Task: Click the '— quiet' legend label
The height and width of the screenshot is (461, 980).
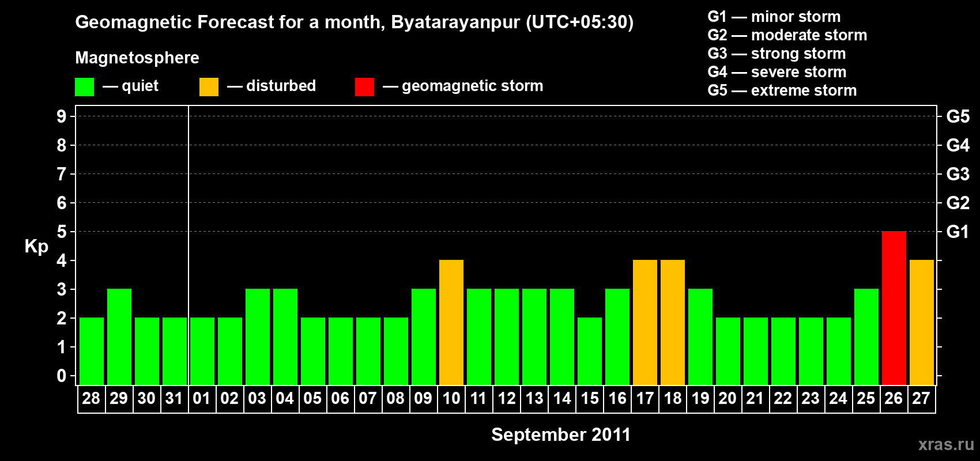Action: [130, 86]
